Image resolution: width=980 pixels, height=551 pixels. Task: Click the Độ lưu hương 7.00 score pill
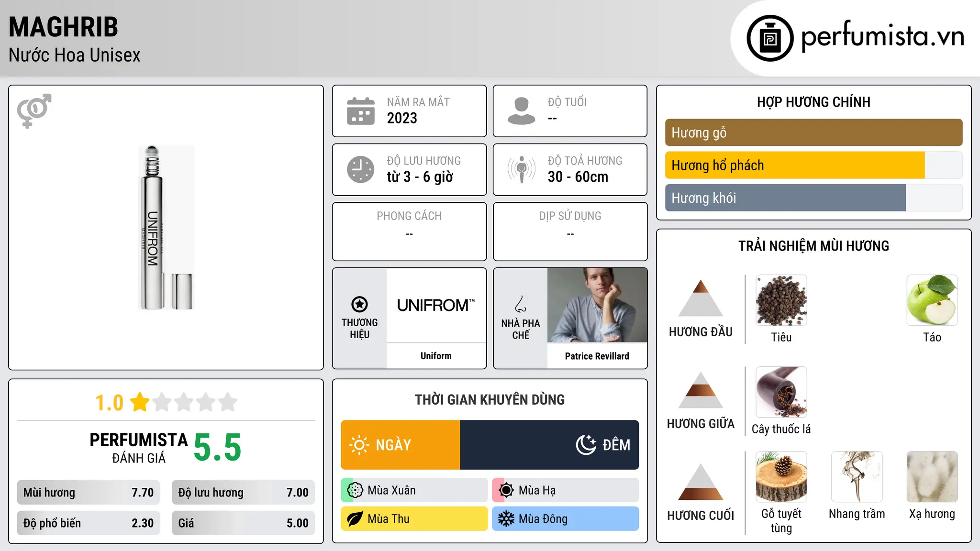pos(244,493)
